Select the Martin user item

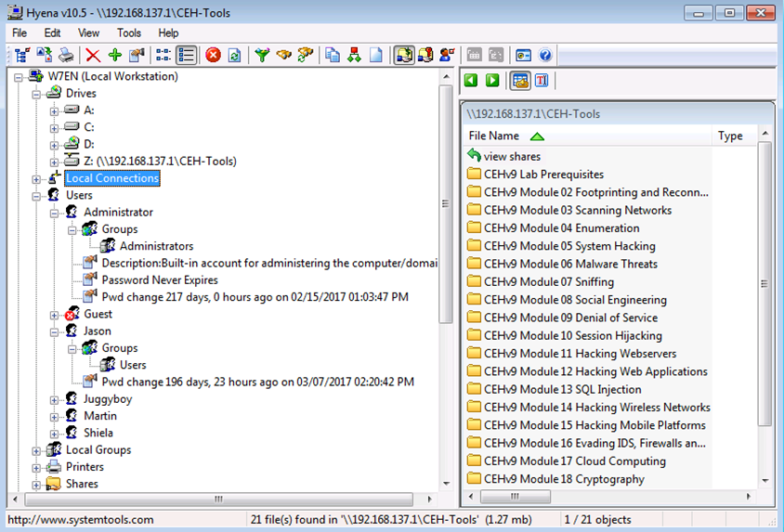pyautogui.click(x=100, y=416)
